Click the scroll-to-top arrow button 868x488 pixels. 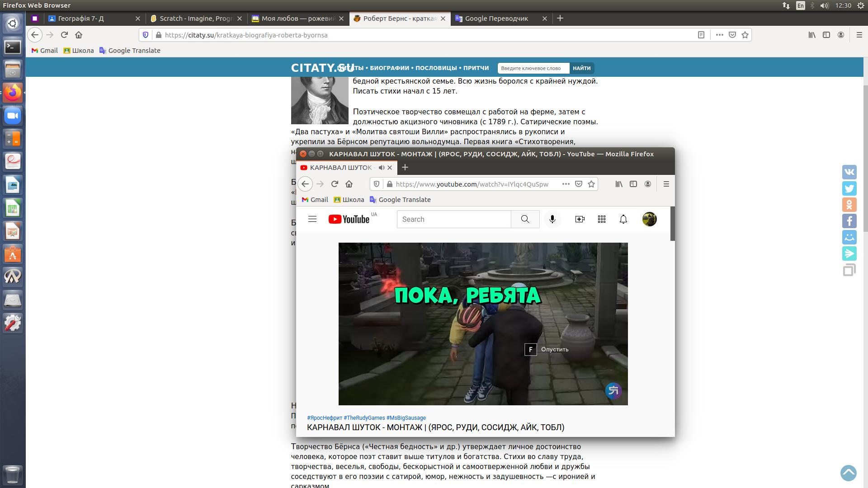(848, 473)
